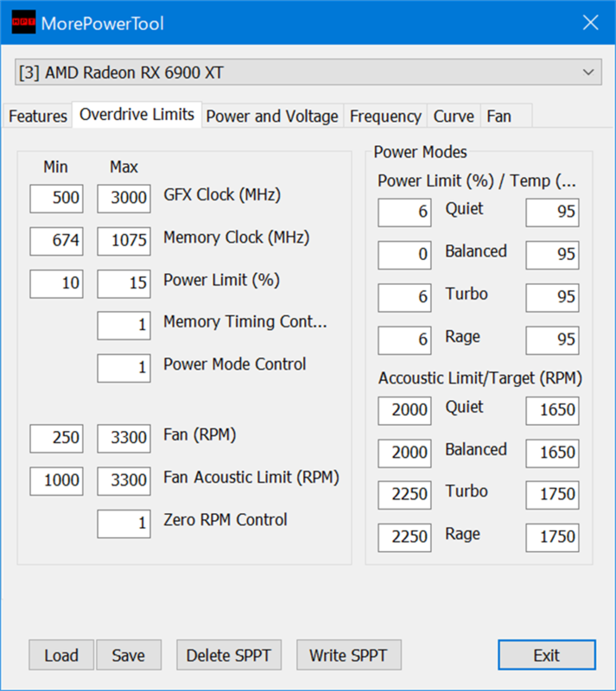
Task: Edit Balanced power limit field showing 0
Action: point(404,255)
